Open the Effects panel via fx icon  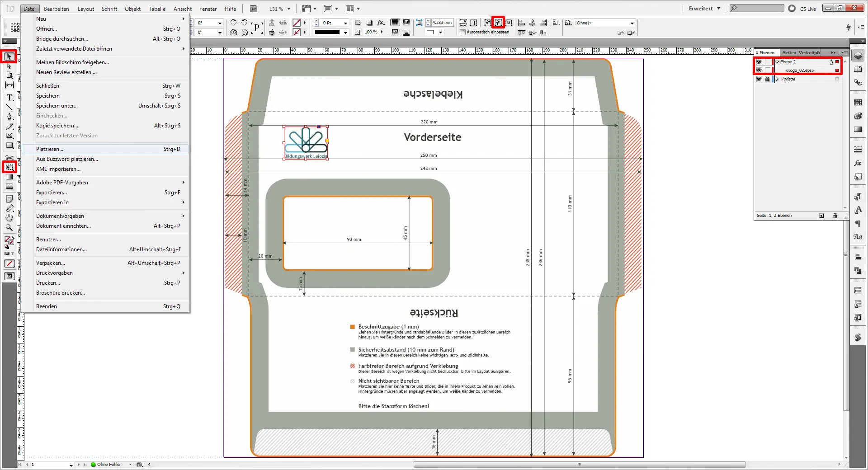click(x=858, y=163)
